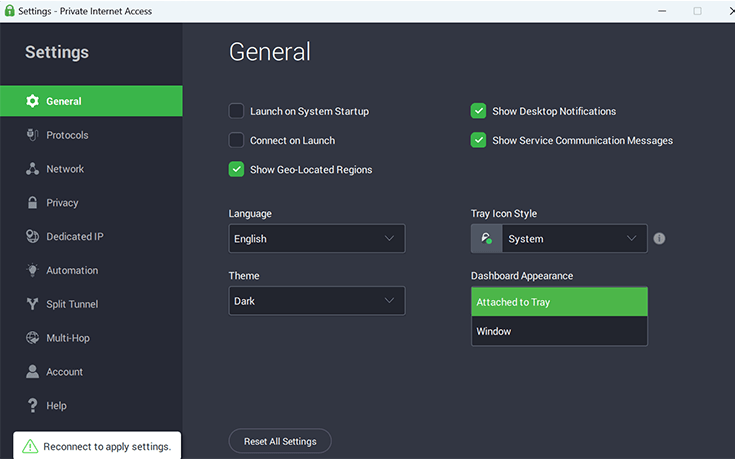
Task: Switch to the Privacy section
Action: pyautogui.click(x=91, y=203)
